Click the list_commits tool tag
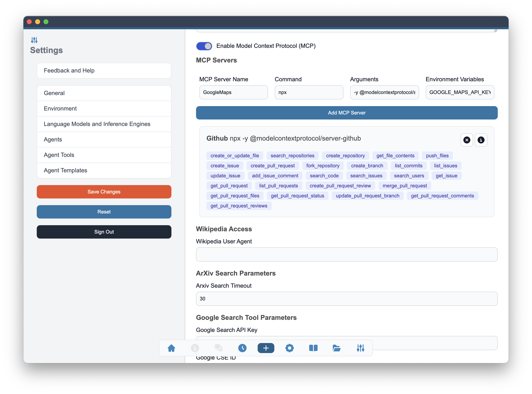 [x=408, y=166]
